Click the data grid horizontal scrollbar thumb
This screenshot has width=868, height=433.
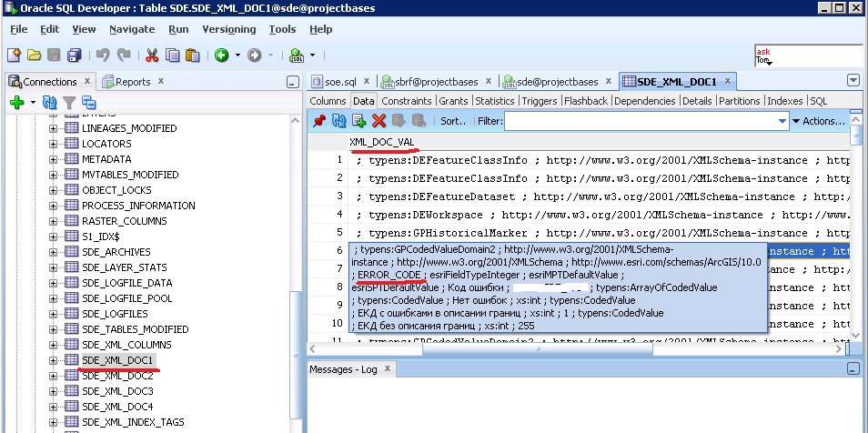click(x=538, y=349)
